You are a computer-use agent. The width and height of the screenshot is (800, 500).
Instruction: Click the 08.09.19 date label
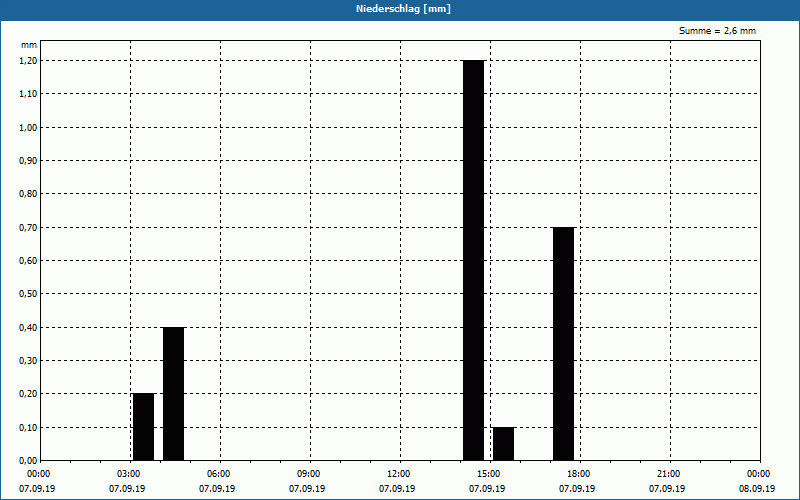(757, 489)
